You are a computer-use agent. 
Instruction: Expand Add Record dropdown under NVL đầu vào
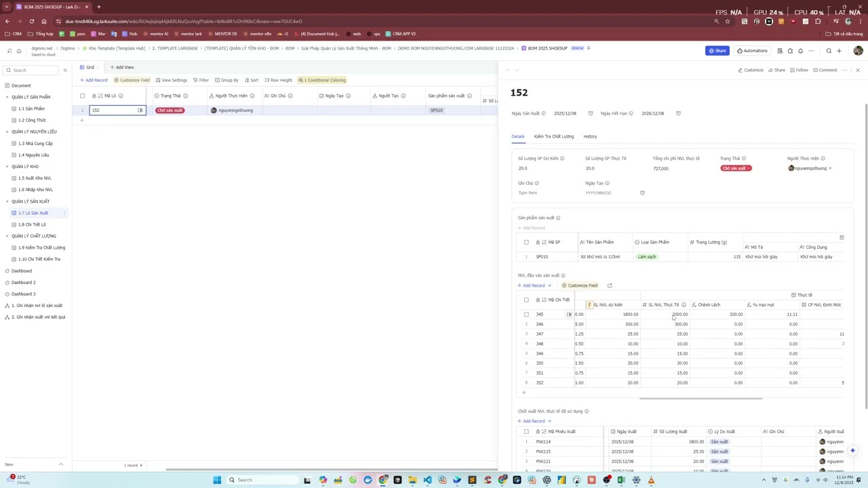click(x=549, y=285)
